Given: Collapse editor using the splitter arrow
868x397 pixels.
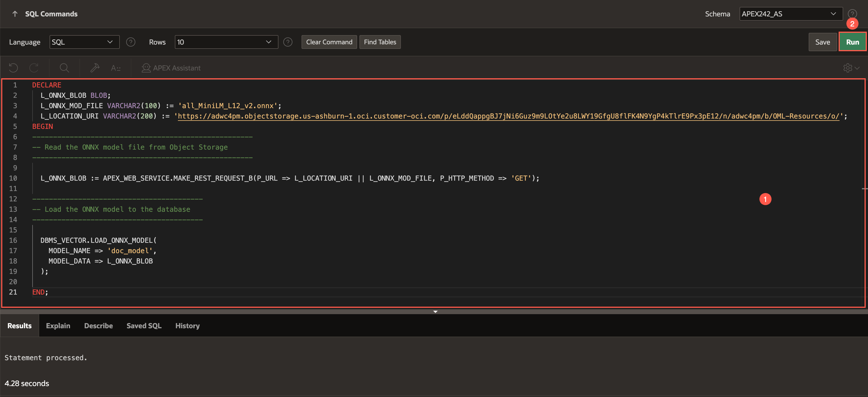Looking at the screenshot, I should (435, 312).
